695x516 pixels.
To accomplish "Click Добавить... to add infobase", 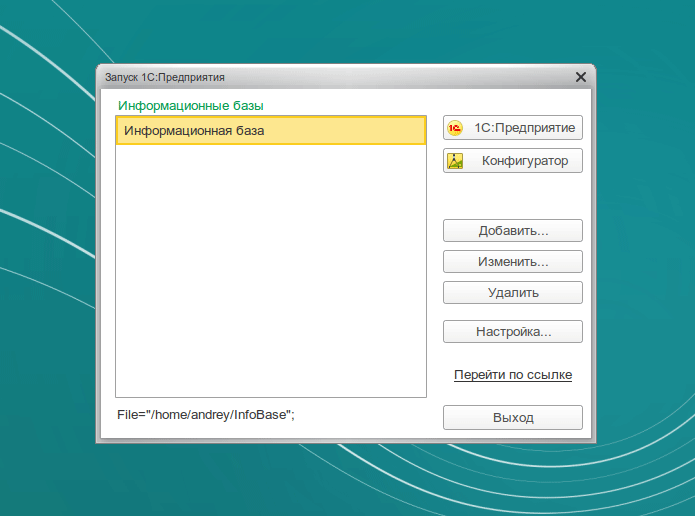I will click(513, 231).
